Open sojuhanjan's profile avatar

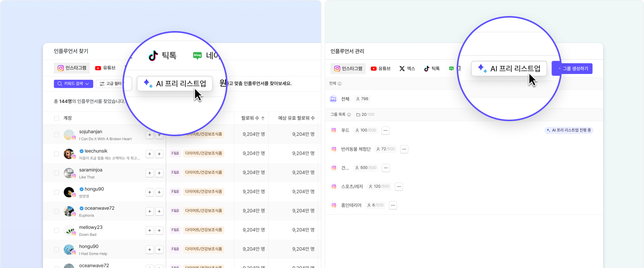69,135
